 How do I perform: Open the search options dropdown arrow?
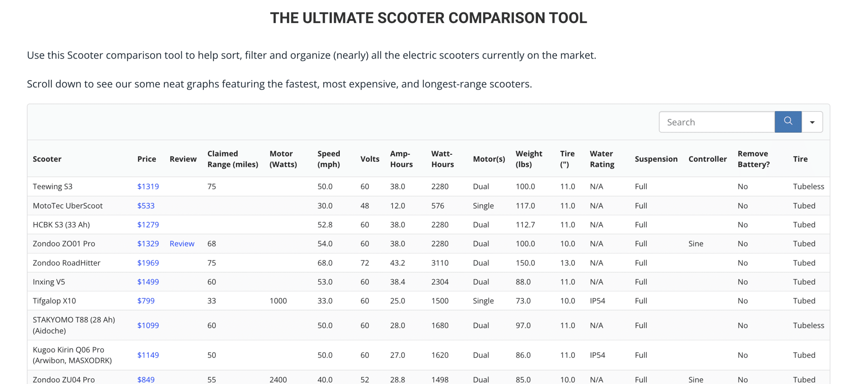click(812, 122)
